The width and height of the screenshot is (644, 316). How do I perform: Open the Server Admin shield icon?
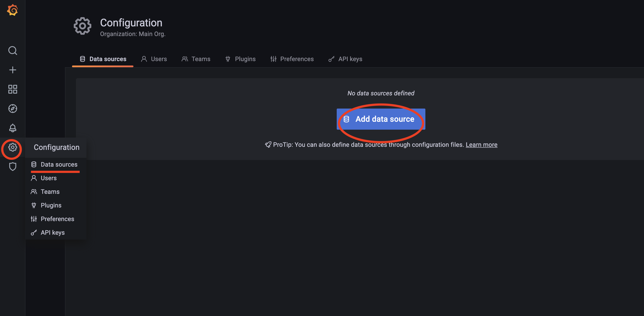(13, 167)
